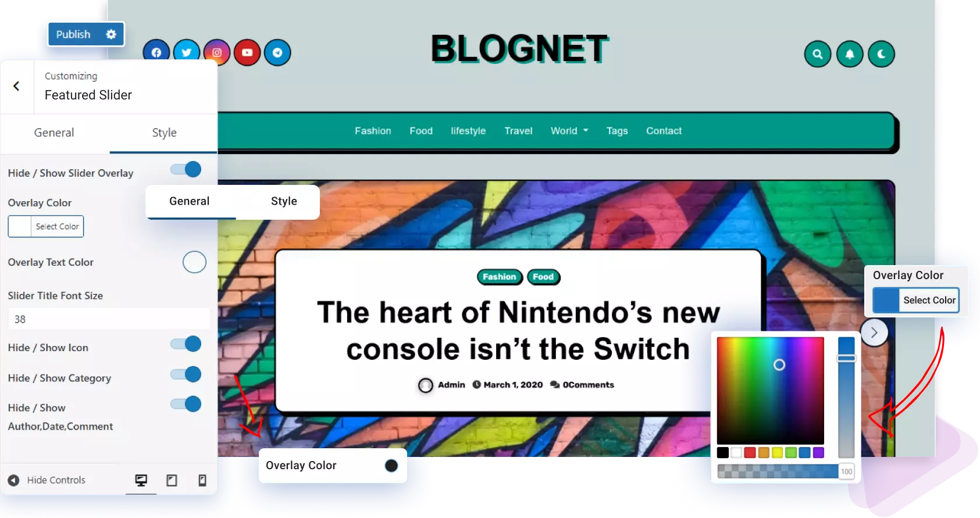Go back using the customizer chevron
This screenshot has width=980, height=518.
[17, 86]
